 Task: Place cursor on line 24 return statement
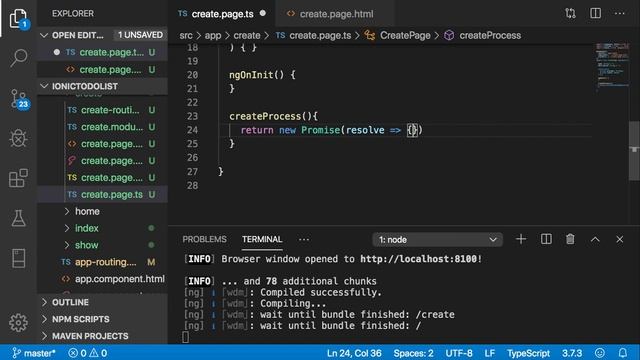click(x=331, y=130)
